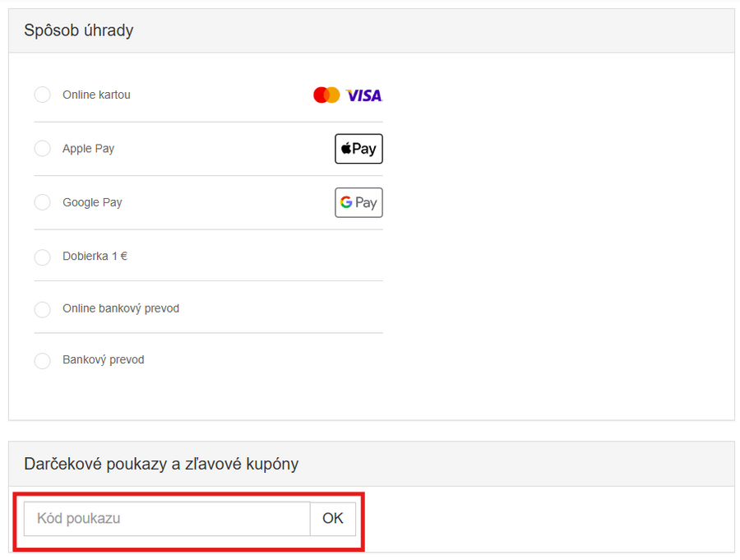Click the 'Dobierka 1 €' text label

point(95,257)
